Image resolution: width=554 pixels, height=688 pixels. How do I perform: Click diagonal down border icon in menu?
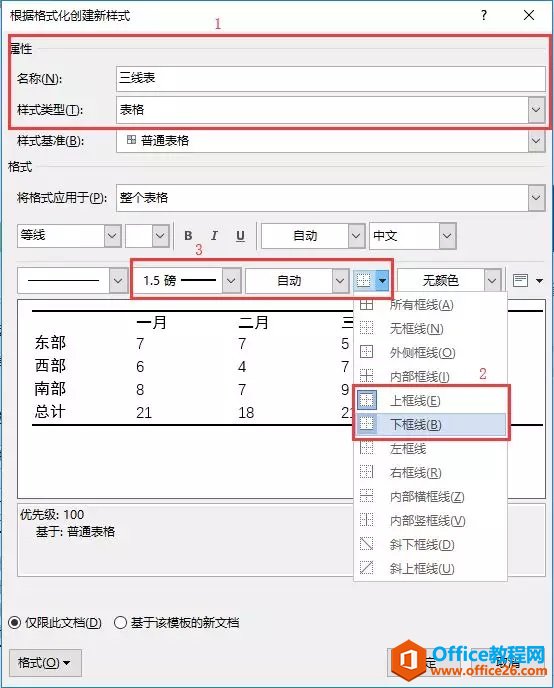tap(366, 544)
